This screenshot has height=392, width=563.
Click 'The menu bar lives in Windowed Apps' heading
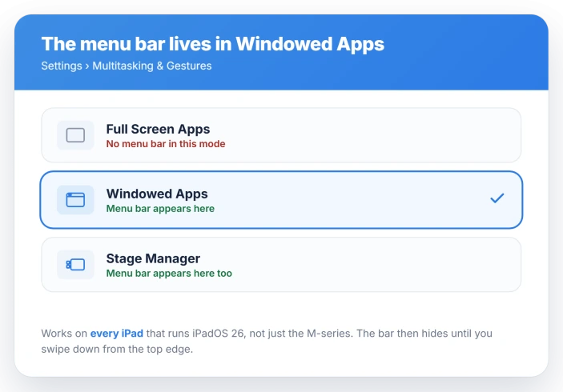coord(212,44)
